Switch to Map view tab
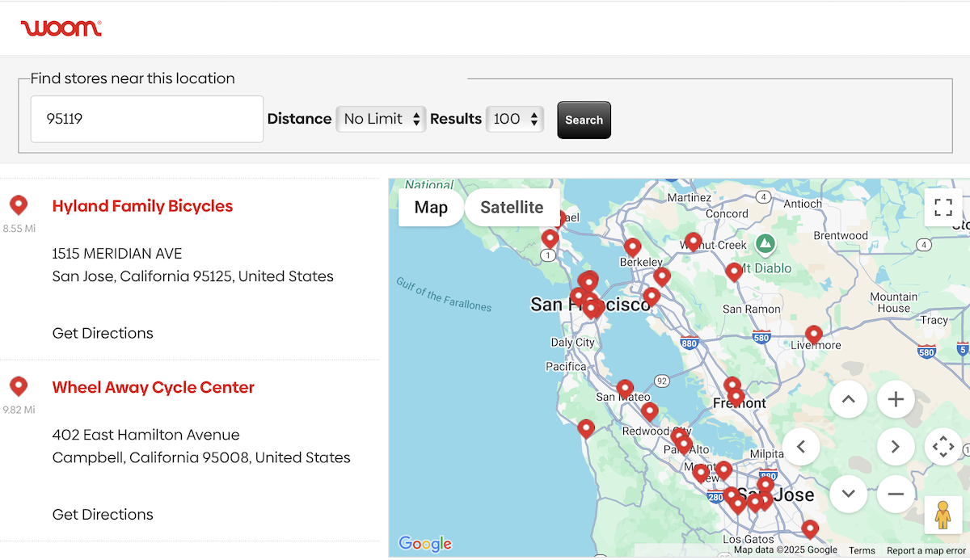 click(431, 208)
